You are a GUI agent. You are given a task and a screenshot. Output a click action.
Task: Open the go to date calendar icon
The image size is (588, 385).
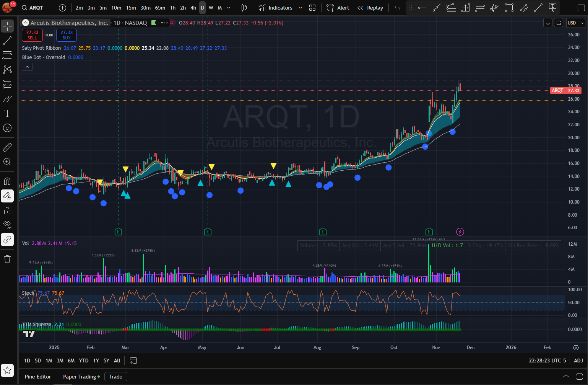pyautogui.click(x=133, y=361)
